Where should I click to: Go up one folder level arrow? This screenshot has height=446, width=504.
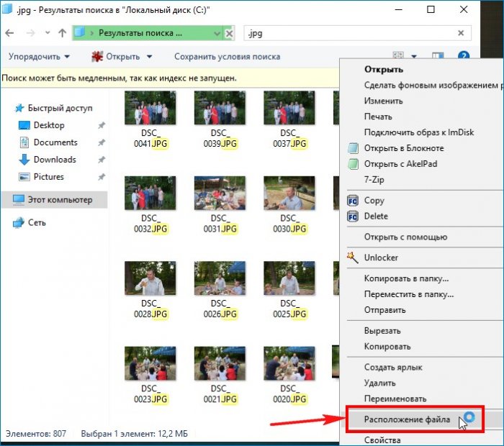point(63,33)
